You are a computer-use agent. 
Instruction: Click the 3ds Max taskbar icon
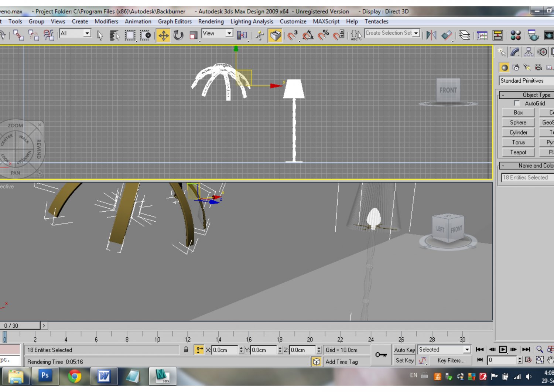click(163, 376)
